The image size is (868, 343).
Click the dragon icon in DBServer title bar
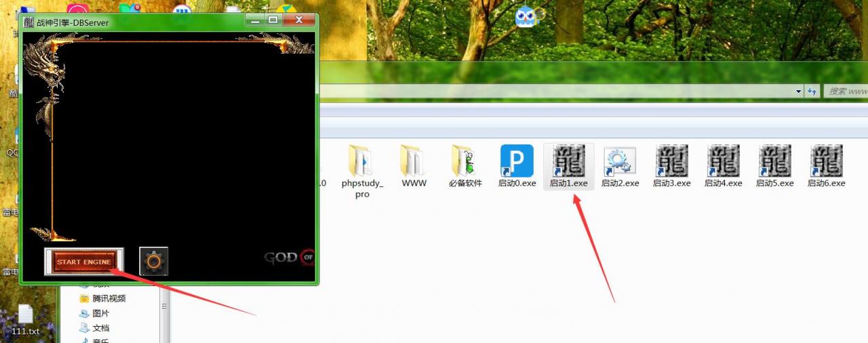point(28,22)
